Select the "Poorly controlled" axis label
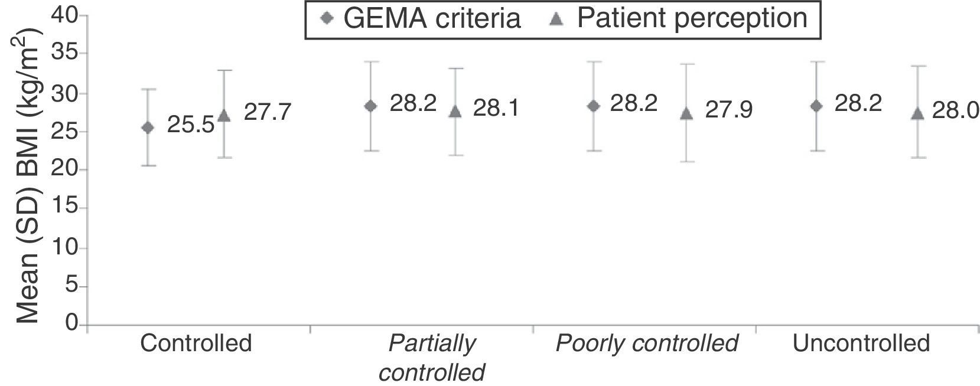 (647, 343)
